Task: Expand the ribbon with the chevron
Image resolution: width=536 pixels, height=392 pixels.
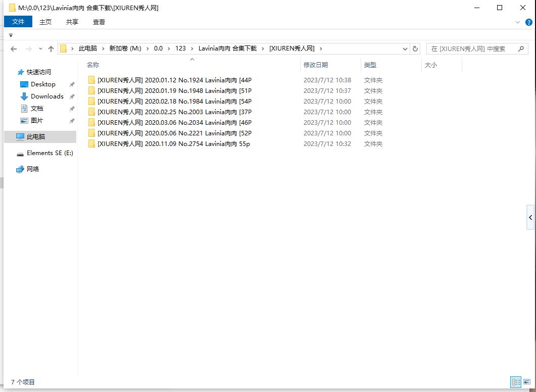Action: click(517, 22)
